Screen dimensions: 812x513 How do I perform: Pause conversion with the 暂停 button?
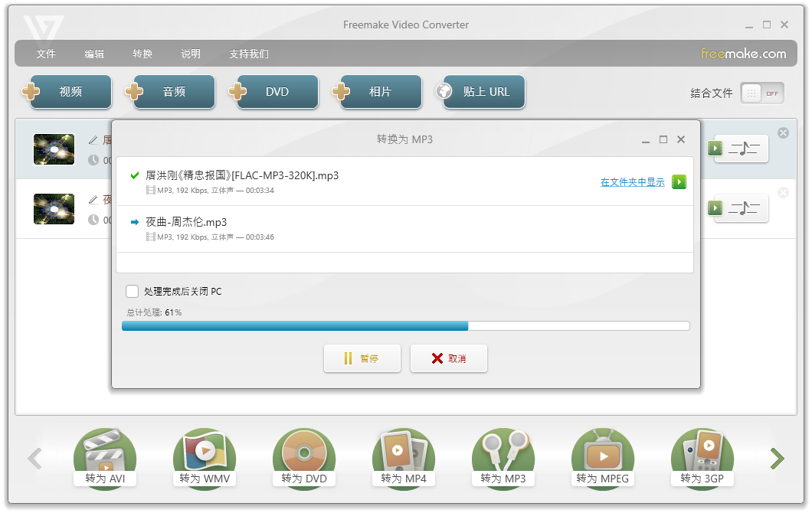click(x=362, y=358)
